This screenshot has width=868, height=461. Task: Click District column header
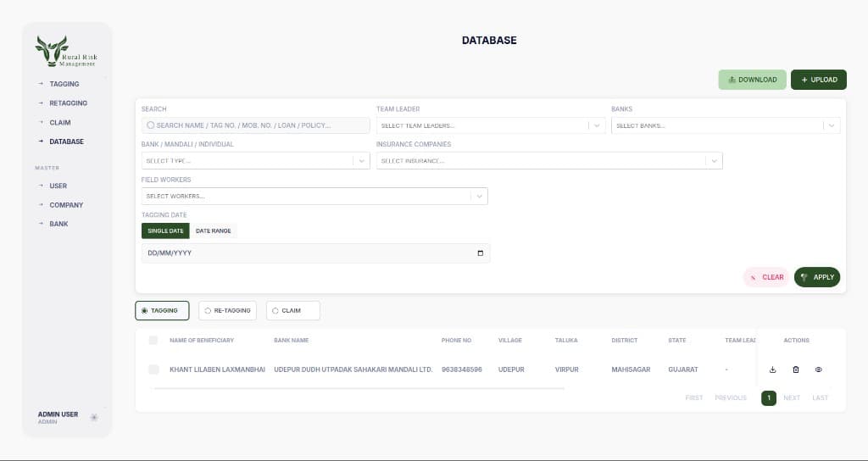[625, 341]
